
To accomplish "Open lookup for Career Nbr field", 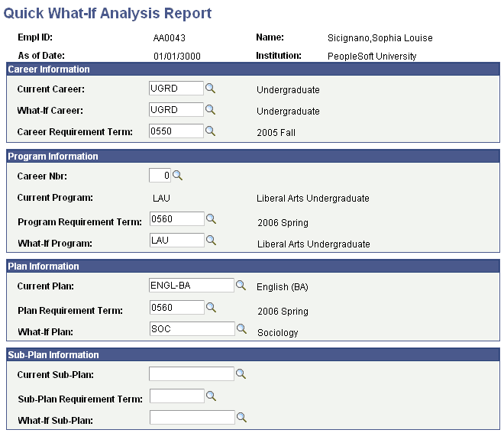I will click(x=177, y=176).
